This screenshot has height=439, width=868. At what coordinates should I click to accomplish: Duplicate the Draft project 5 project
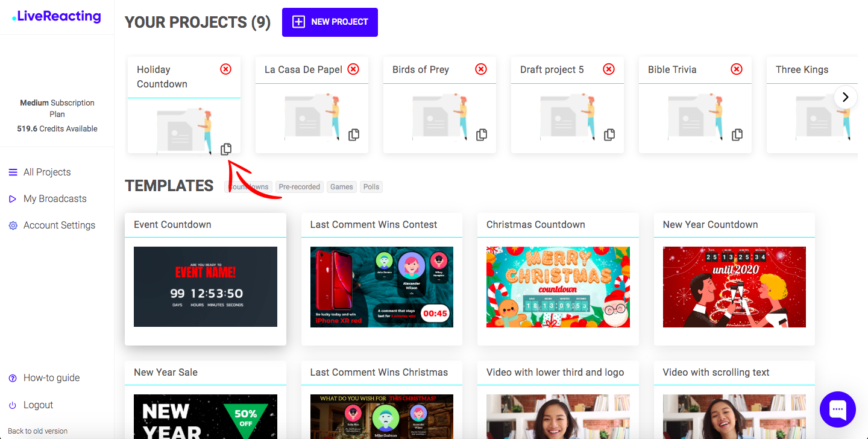coord(609,134)
